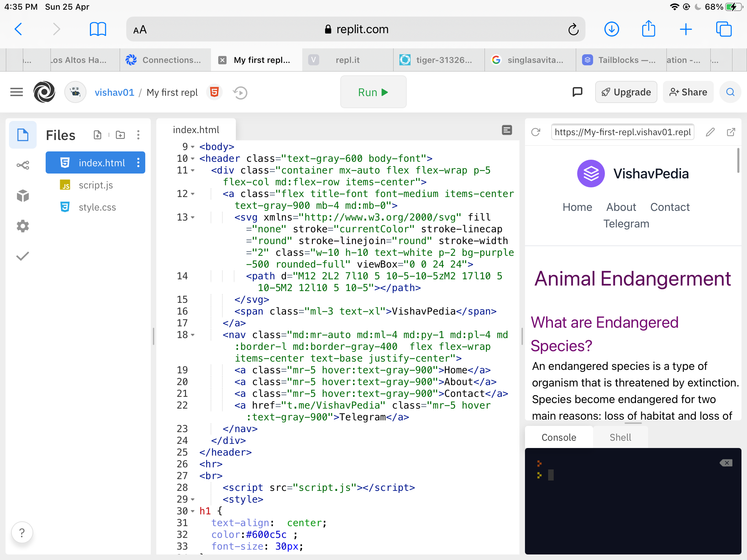Screen dimensions: 747x560
Task: Refresh the webview preview
Action: (x=536, y=132)
